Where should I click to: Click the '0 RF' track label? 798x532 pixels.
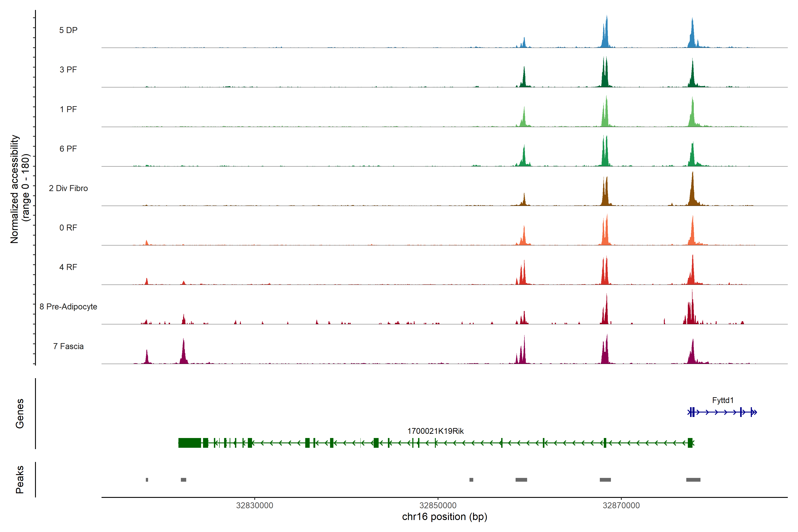pyautogui.click(x=68, y=228)
